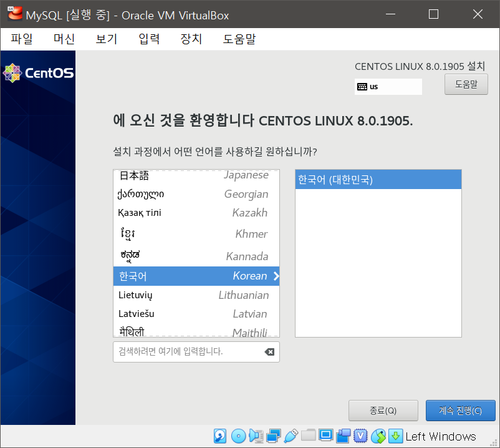This screenshot has width=500, height=448.
Task: Click the shared folders status icon
Action: pyautogui.click(x=309, y=436)
